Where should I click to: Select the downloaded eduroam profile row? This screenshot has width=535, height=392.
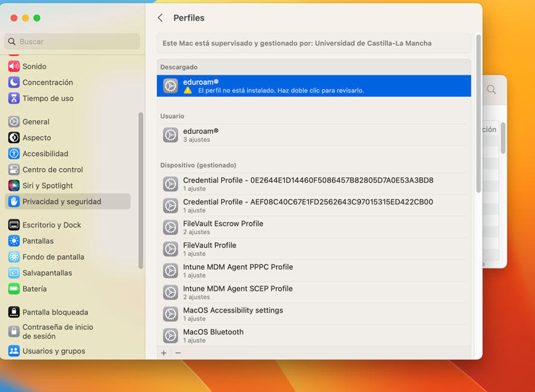(313, 86)
